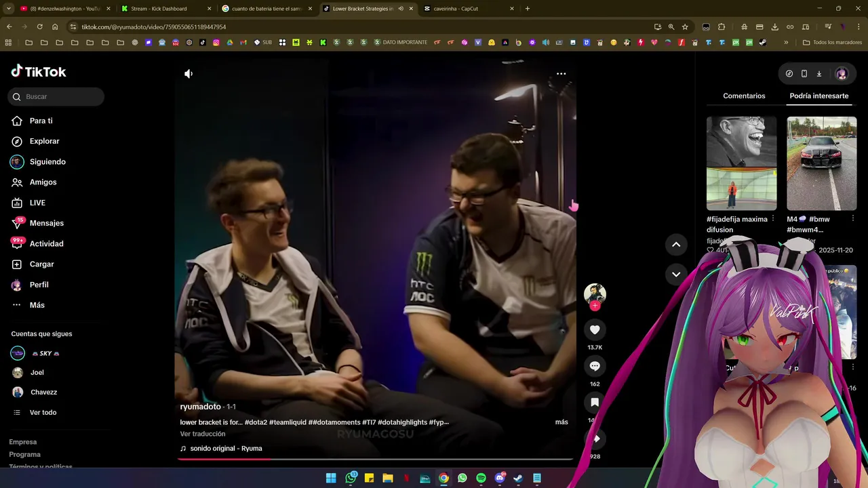
Task: Reload the page
Action: click(39, 26)
